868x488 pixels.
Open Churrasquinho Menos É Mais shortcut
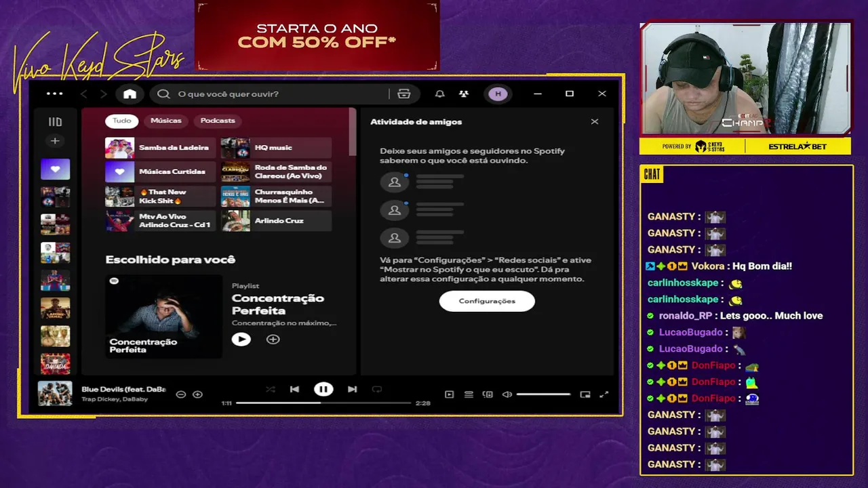click(276, 197)
